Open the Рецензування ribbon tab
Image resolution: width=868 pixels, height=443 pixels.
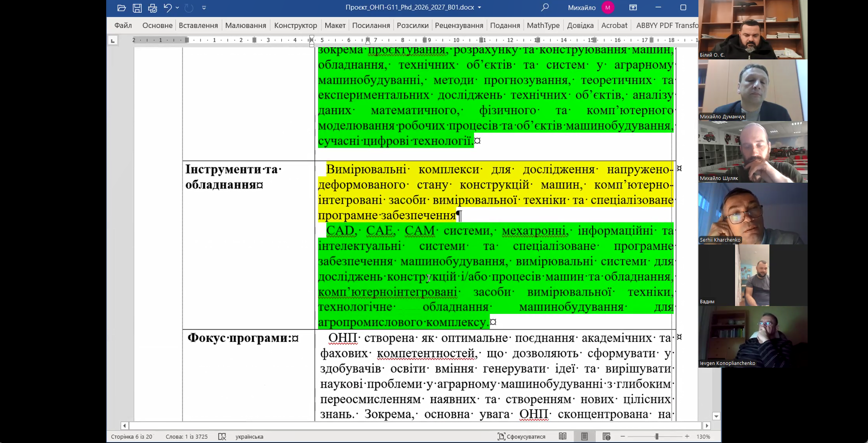tap(459, 26)
